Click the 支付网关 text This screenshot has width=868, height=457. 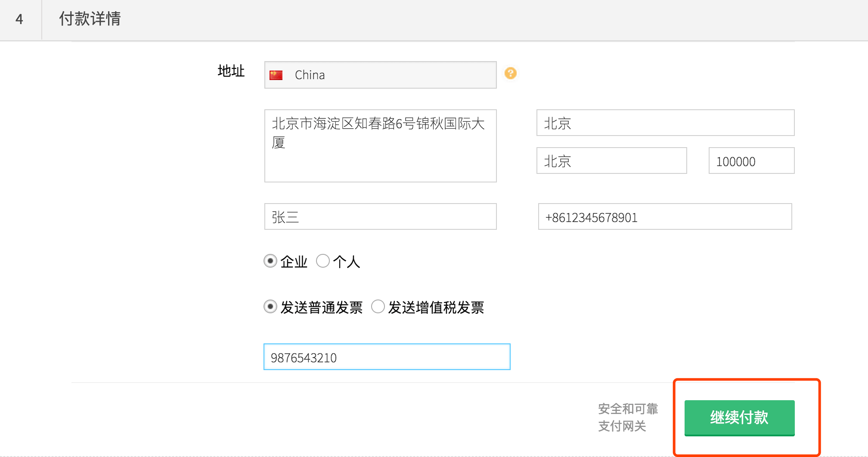[x=622, y=426]
